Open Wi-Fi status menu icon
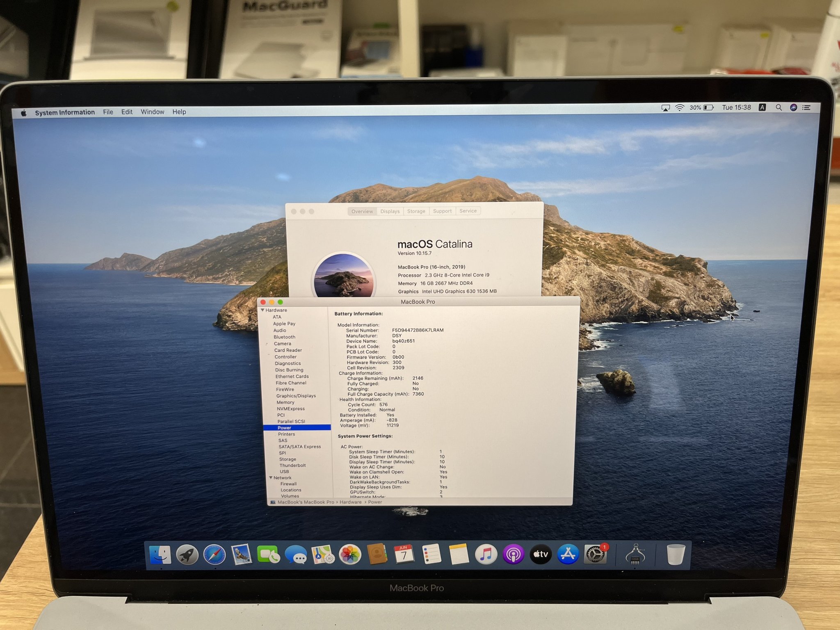The image size is (840, 630). 680,107
